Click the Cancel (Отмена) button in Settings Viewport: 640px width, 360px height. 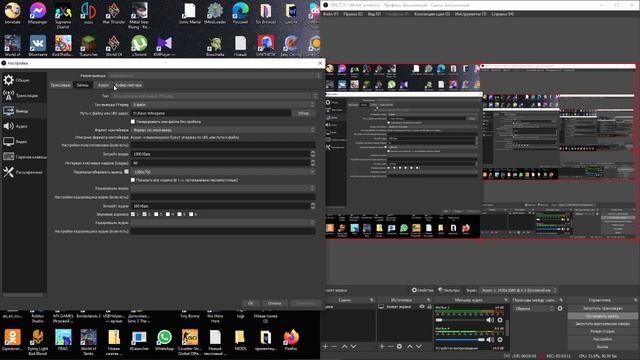point(275,303)
